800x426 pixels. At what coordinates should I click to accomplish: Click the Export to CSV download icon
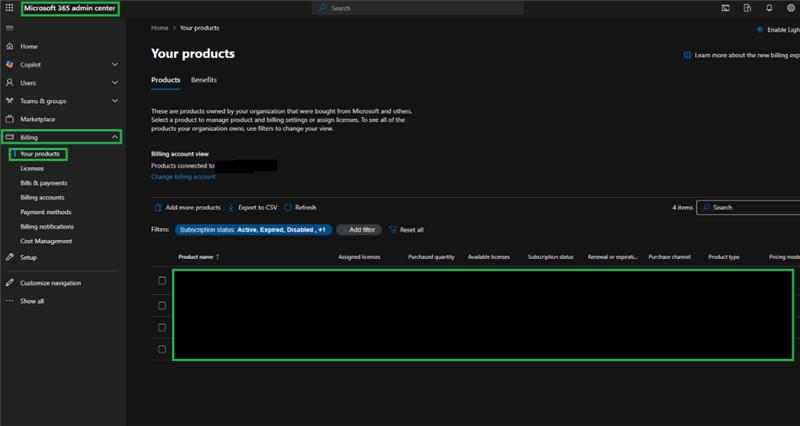point(231,208)
